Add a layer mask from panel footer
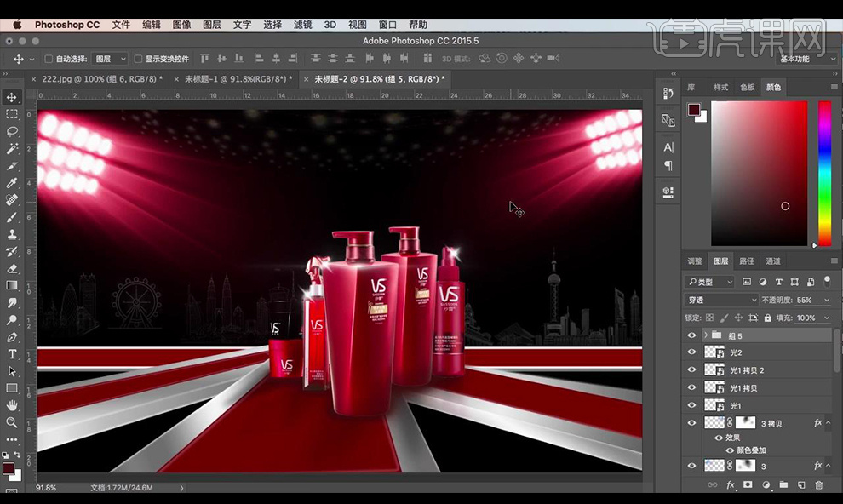 [748, 485]
